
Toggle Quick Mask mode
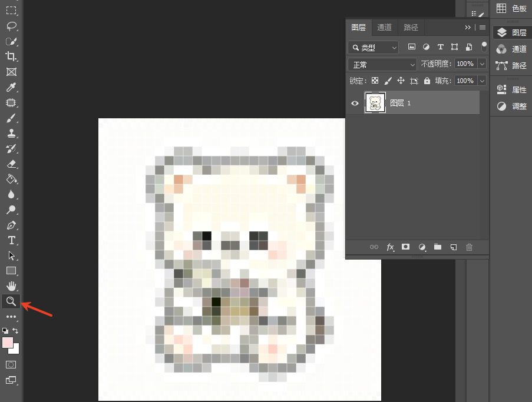click(x=11, y=365)
